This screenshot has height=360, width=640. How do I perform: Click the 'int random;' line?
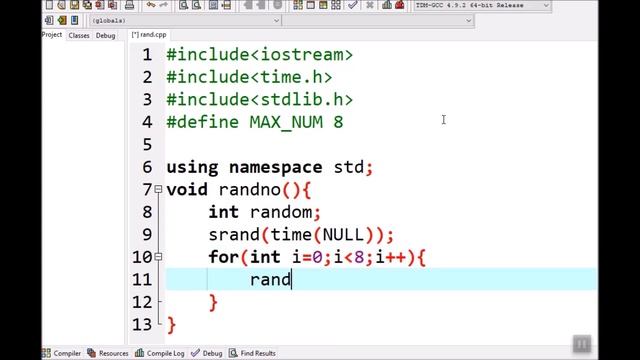pos(265,212)
